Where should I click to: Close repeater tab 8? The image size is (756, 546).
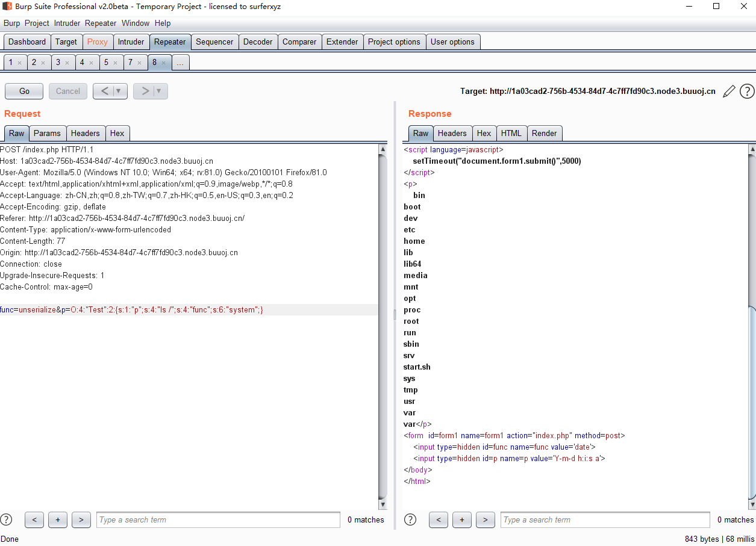163,63
